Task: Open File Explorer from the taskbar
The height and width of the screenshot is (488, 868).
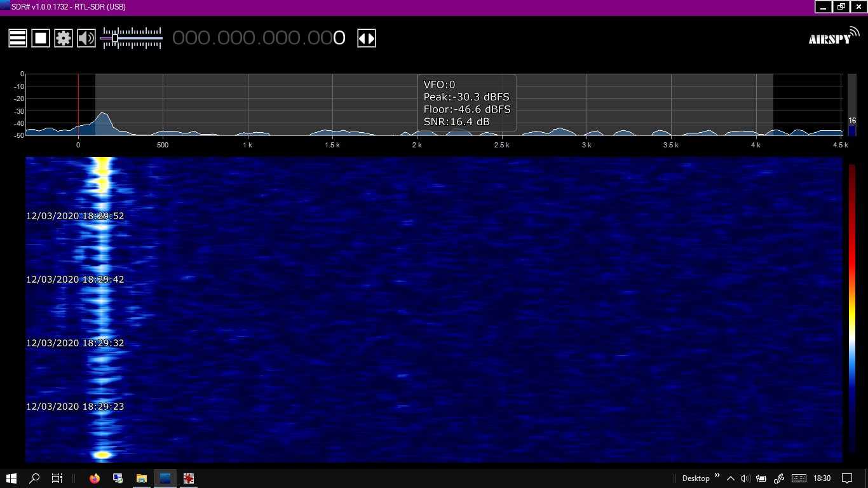Action: tap(141, 478)
